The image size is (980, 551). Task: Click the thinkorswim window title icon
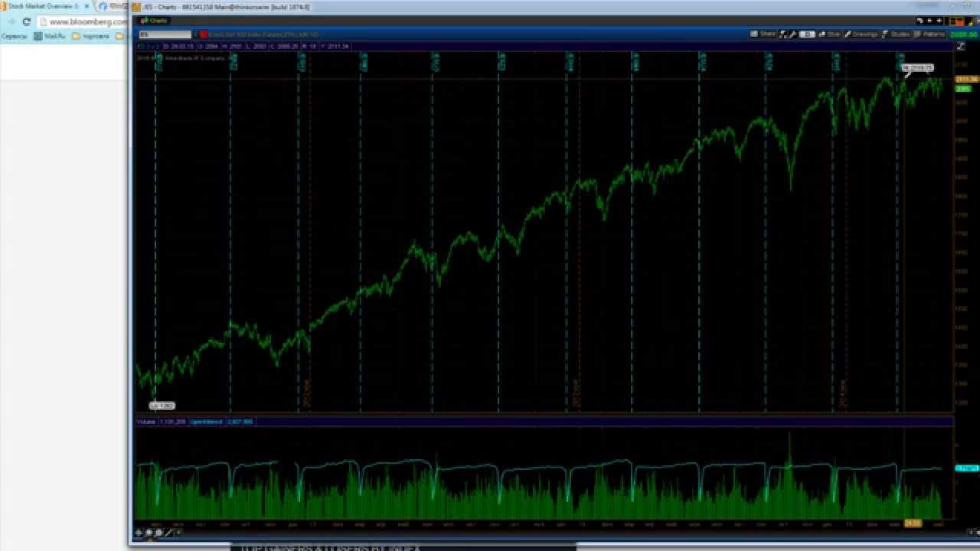click(136, 7)
